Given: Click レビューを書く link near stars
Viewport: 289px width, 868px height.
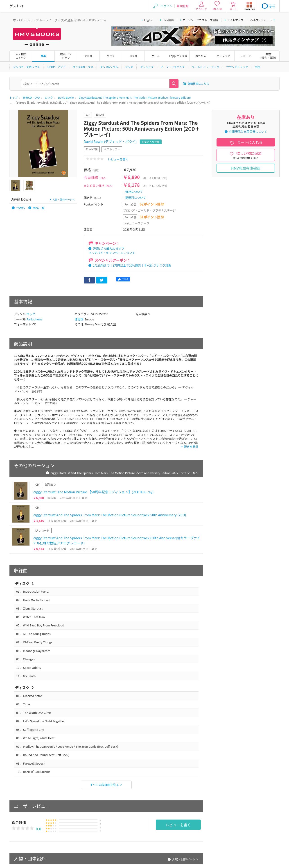Looking at the screenshot, I should point(118,159).
